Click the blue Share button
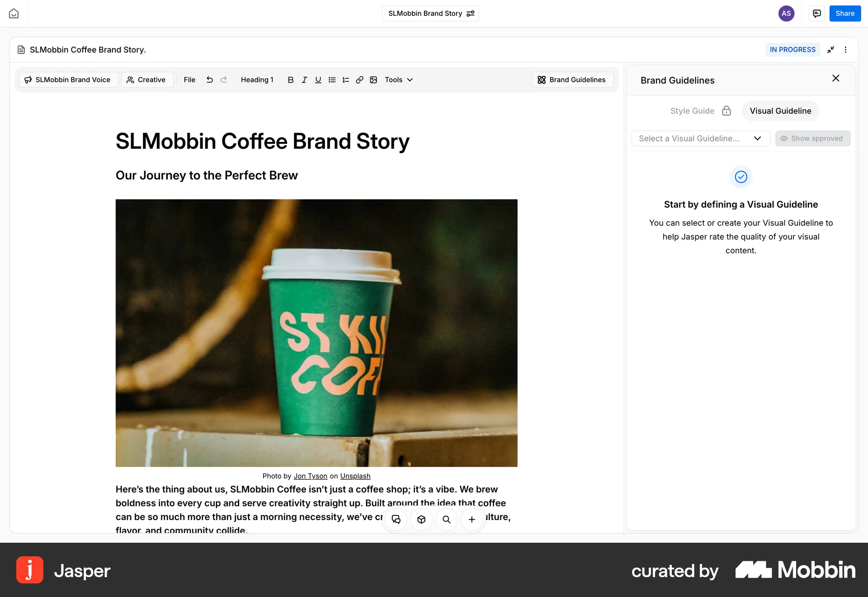This screenshot has width=868, height=597. click(x=844, y=14)
